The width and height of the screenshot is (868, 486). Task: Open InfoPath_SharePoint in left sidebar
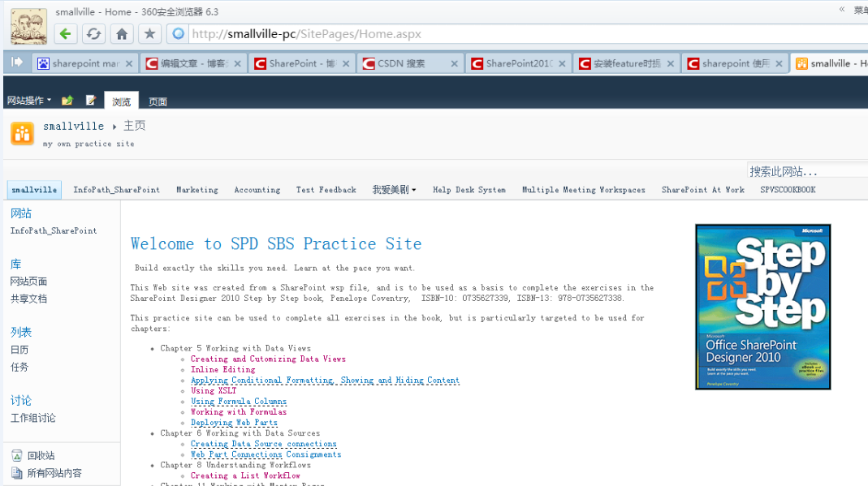pos(54,230)
